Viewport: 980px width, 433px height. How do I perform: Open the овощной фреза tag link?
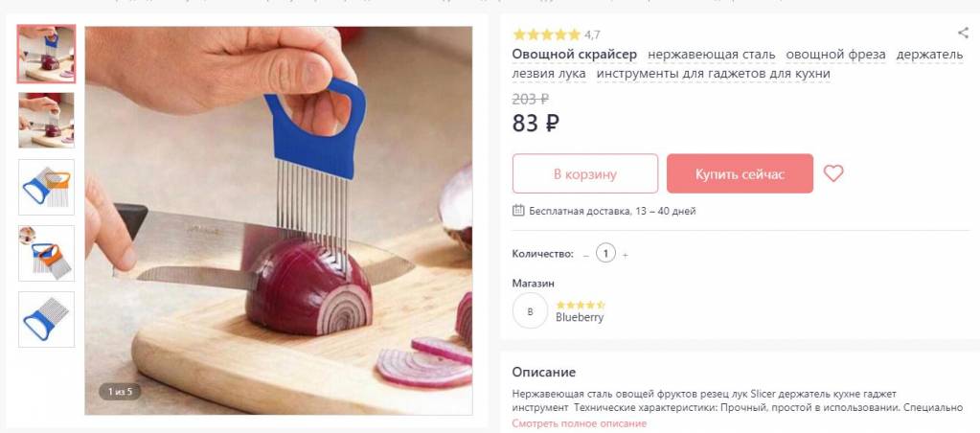(x=835, y=55)
